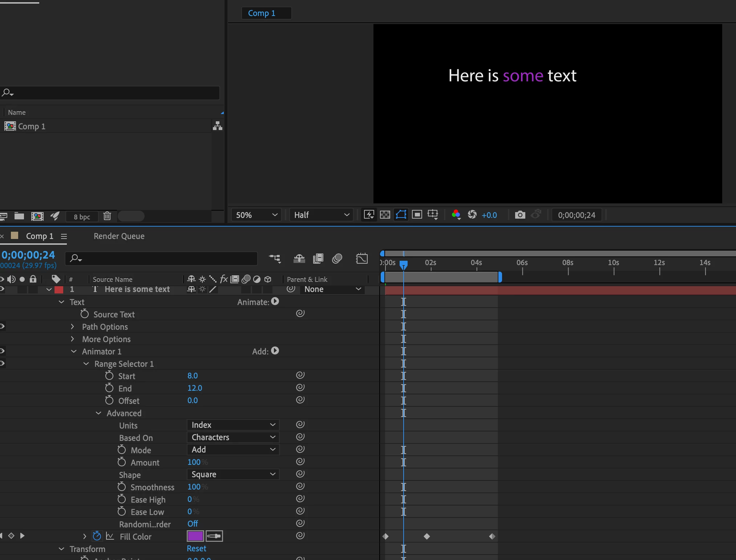736x560 pixels.
Task: Click the Fast Previews lightning icon
Action: [x=369, y=215]
